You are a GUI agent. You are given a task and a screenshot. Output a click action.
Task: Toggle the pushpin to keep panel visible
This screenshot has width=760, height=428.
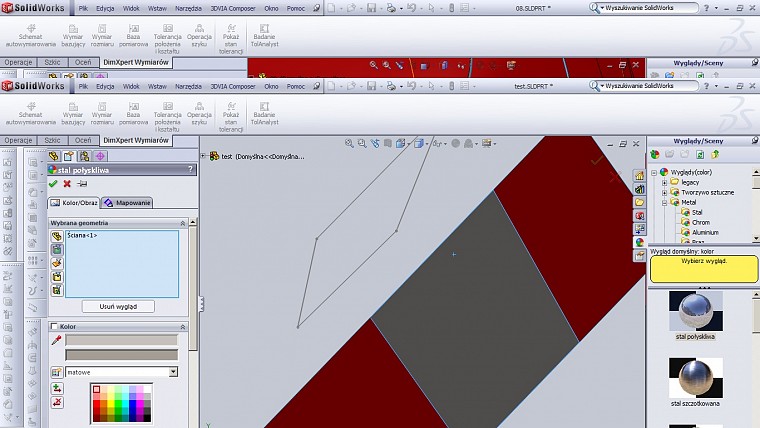click(x=82, y=184)
